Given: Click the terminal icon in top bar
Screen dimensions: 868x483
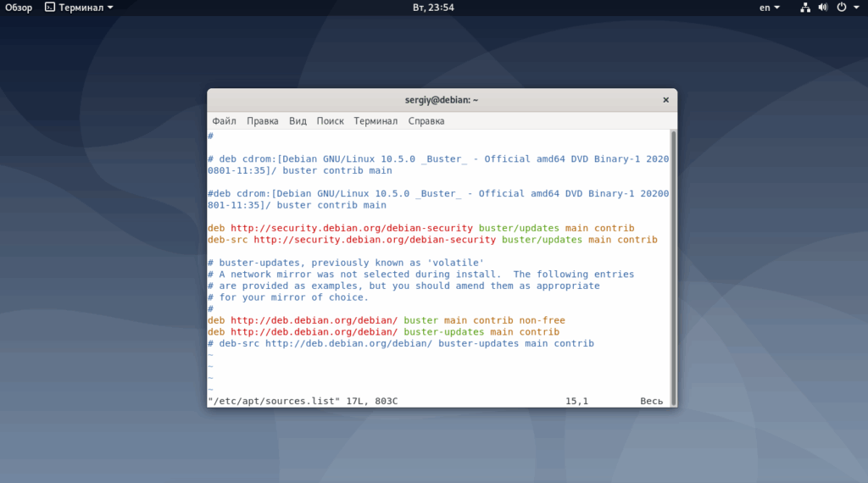Looking at the screenshot, I should click(x=50, y=7).
